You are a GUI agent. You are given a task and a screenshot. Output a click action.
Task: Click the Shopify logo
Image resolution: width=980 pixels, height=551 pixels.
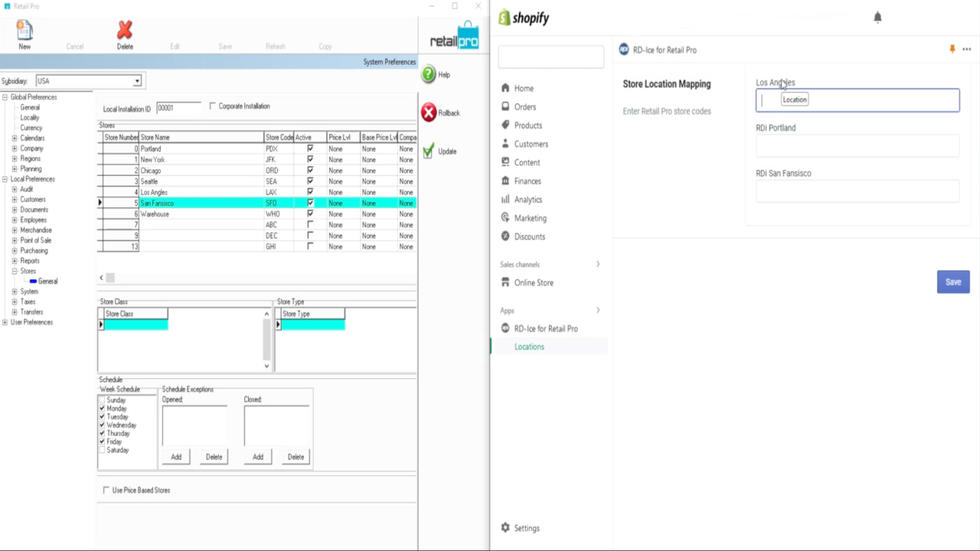pos(524,18)
